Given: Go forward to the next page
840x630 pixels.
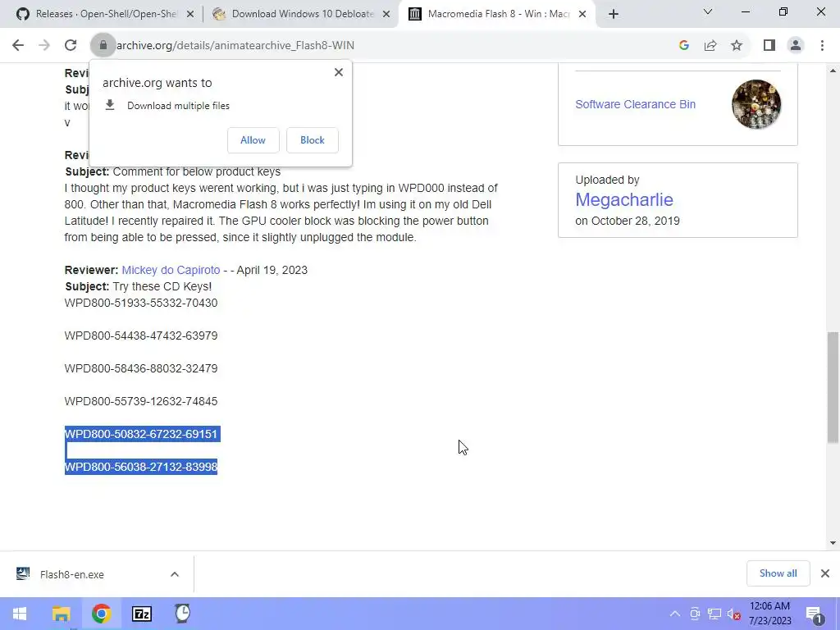Looking at the screenshot, I should [x=44, y=46].
